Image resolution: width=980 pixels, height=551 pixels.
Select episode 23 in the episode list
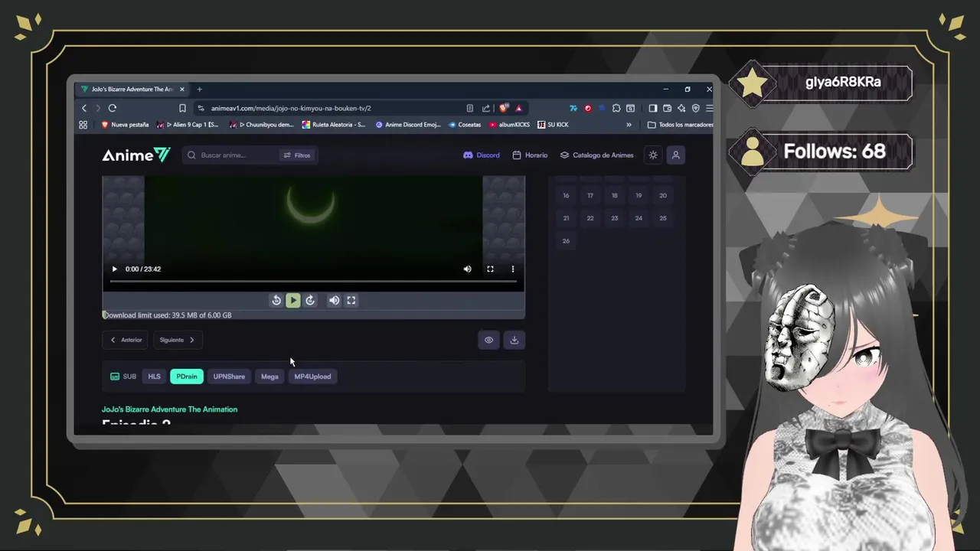[x=614, y=218]
